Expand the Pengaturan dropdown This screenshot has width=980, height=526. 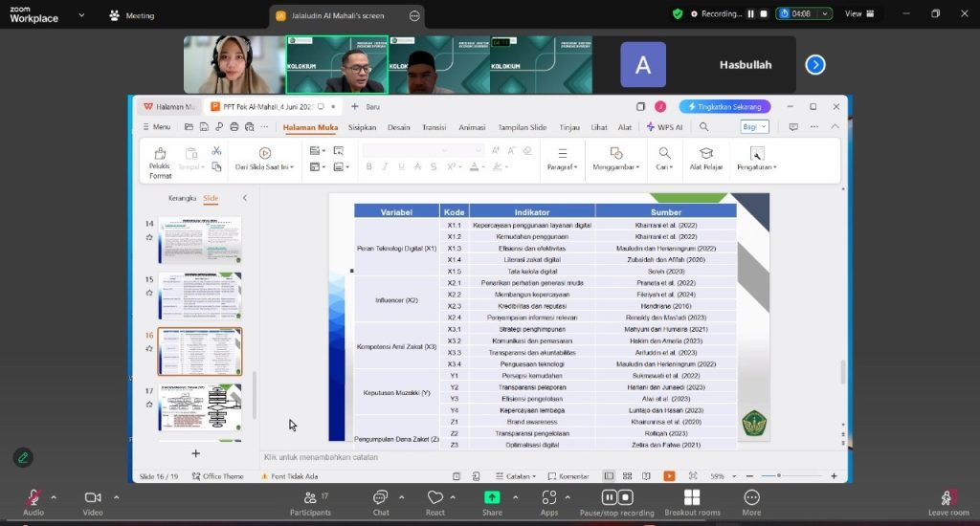coord(756,167)
